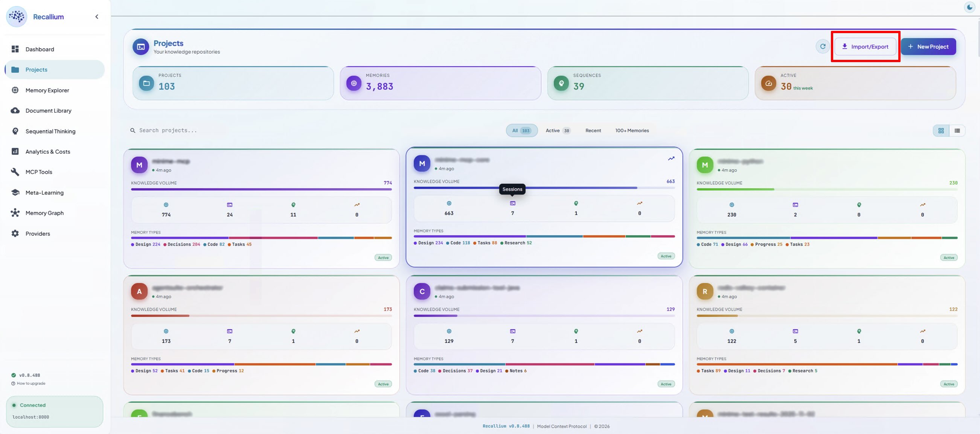Click the Providers gear icon
980x434 pixels.
(x=15, y=233)
